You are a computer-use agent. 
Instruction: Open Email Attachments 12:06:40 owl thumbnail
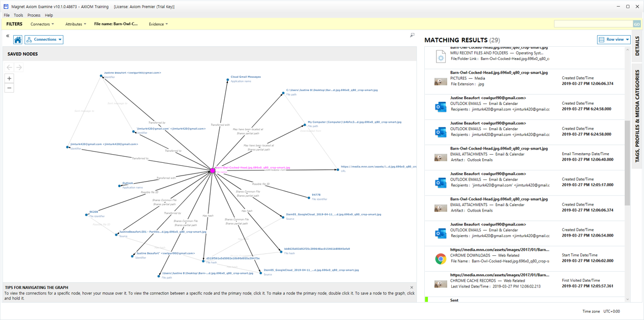(441, 158)
